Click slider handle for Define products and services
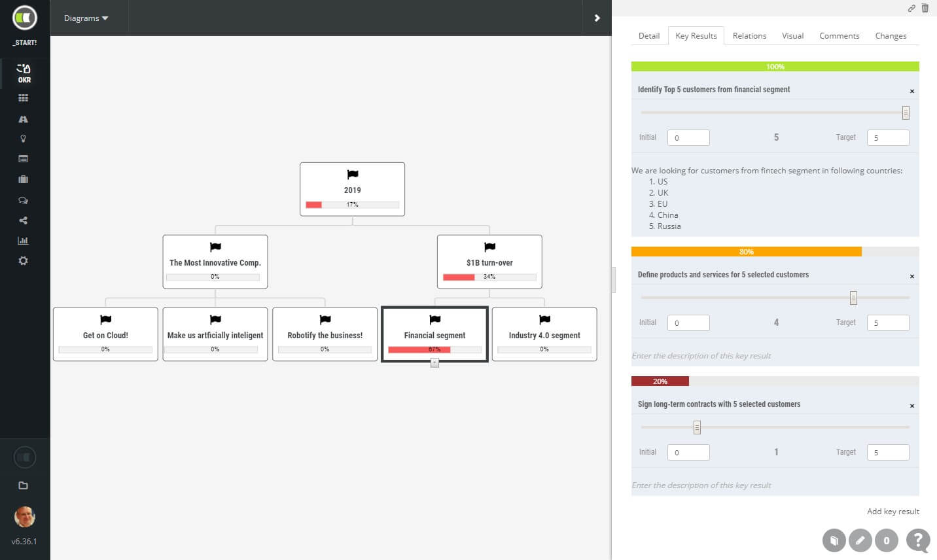This screenshot has height=560, width=937. pyautogui.click(x=853, y=298)
